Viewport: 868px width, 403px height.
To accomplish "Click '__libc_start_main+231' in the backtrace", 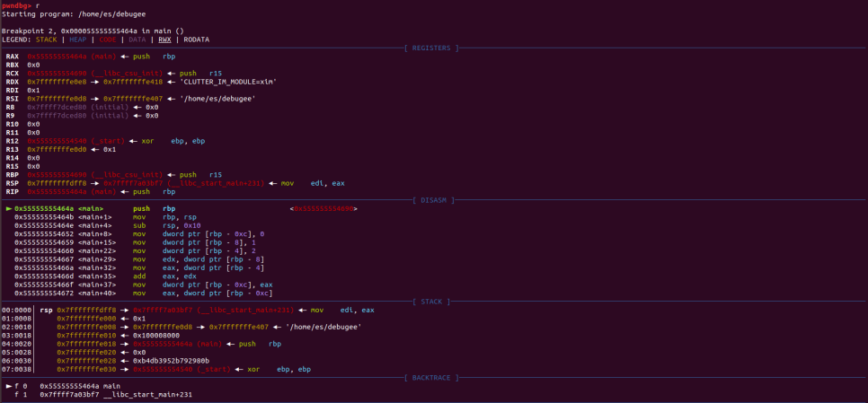I will click(x=147, y=395).
